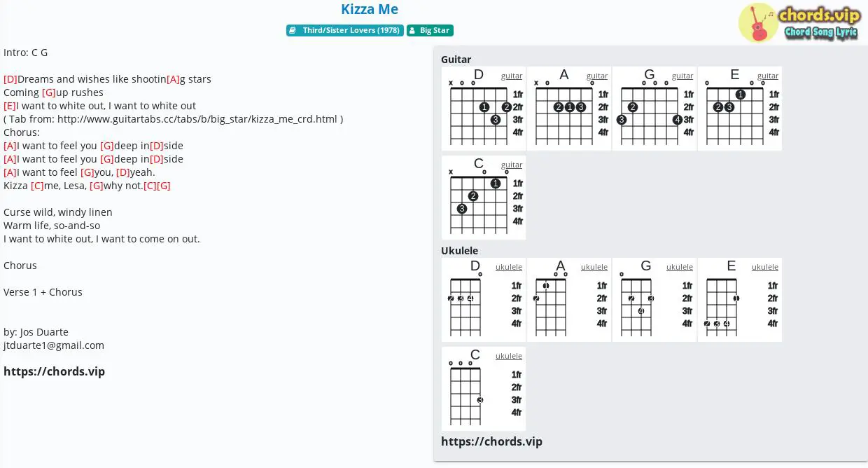Click the ukulele link above A chord
Image resolution: width=868 pixels, height=468 pixels.
click(x=594, y=267)
